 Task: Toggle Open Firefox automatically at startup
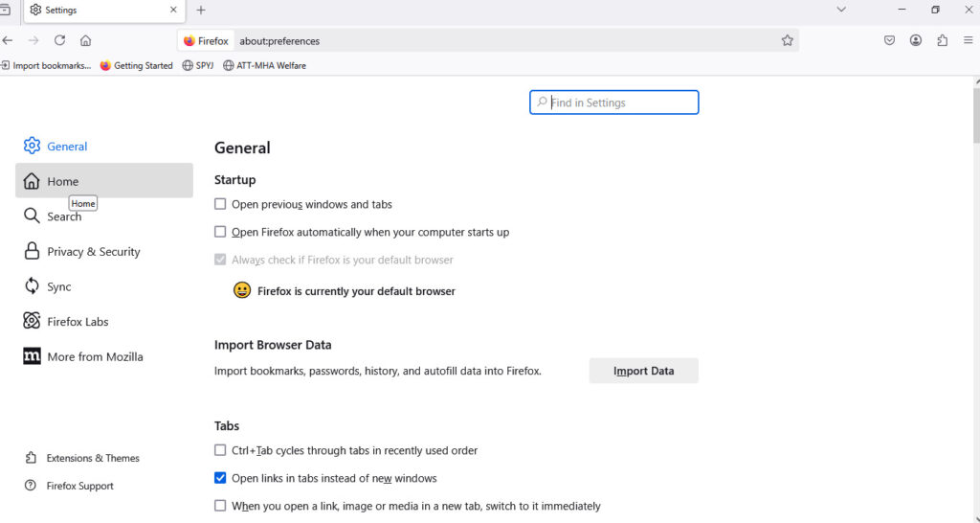[220, 232]
